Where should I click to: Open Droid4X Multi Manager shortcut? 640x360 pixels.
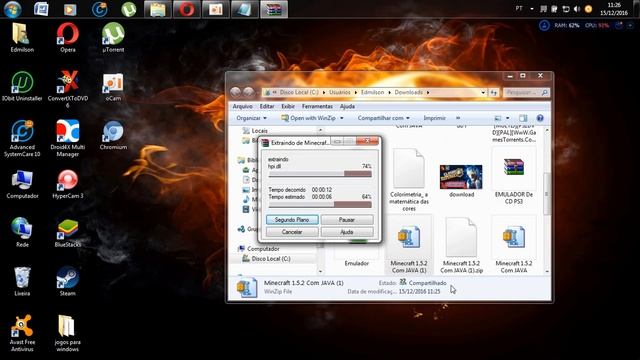pos(68,138)
